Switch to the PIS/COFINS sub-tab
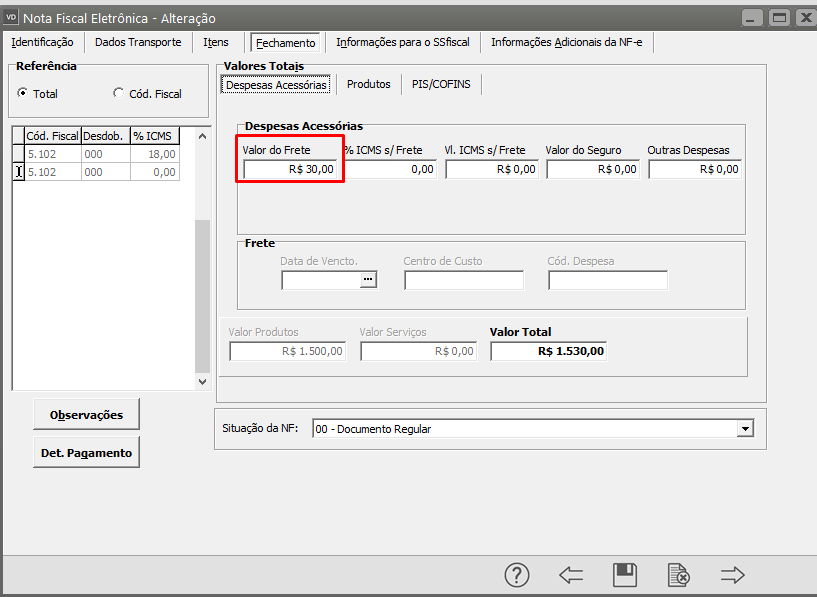The height and width of the screenshot is (597, 817). (441, 85)
